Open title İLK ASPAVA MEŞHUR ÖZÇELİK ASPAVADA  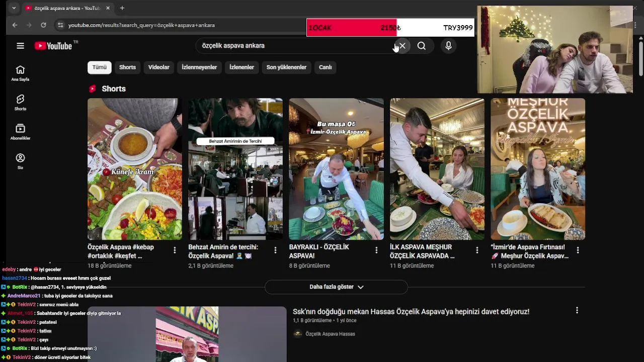click(422, 251)
